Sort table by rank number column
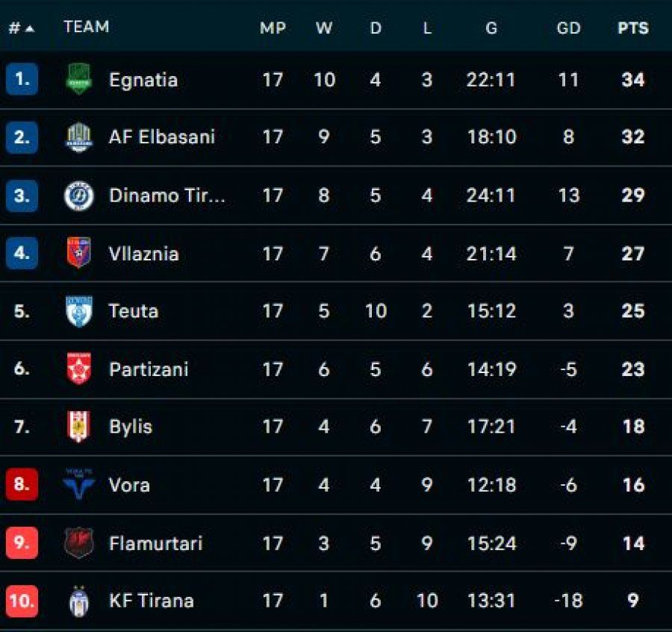Screen dimensions: 672x632 (20, 28)
